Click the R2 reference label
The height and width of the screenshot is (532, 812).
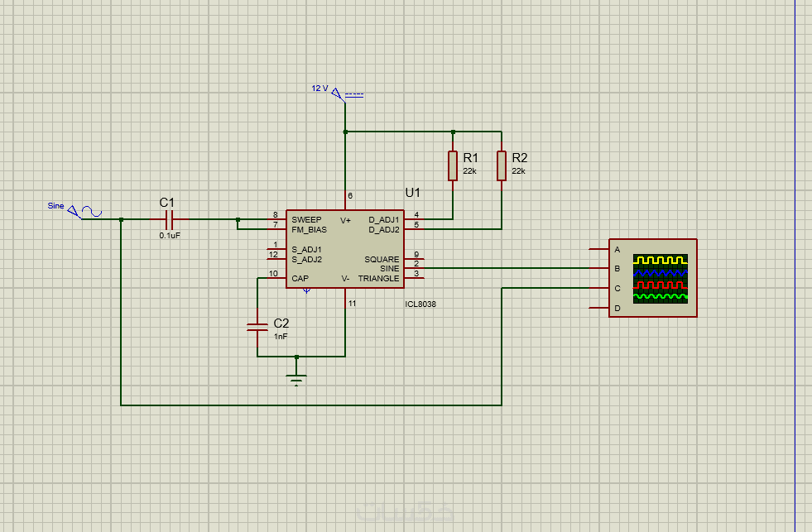point(520,157)
